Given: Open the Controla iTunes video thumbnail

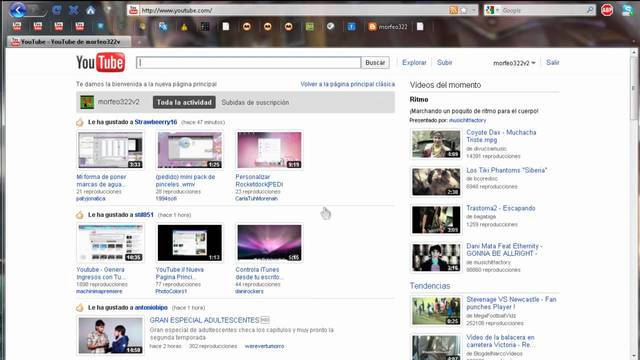Looking at the screenshot, I should [269, 243].
